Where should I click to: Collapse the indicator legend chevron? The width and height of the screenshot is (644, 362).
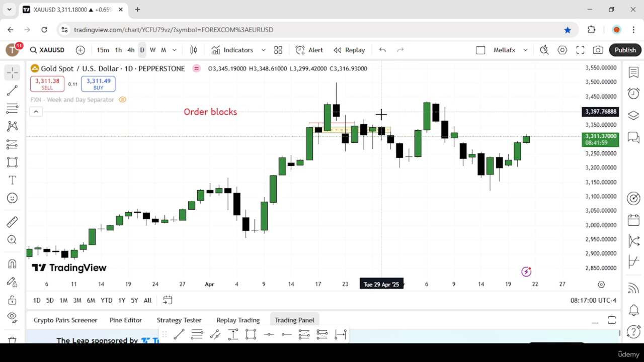[x=36, y=112]
